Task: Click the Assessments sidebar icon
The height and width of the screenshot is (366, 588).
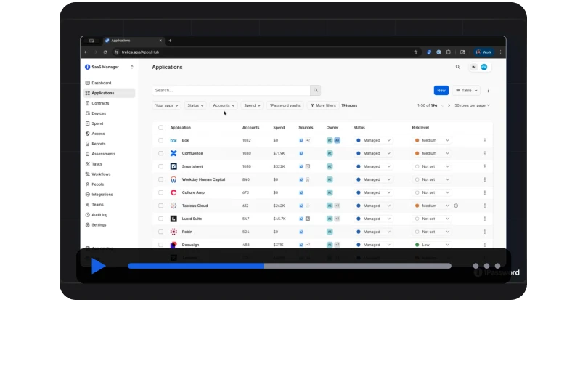Action: [x=87, y=154]
